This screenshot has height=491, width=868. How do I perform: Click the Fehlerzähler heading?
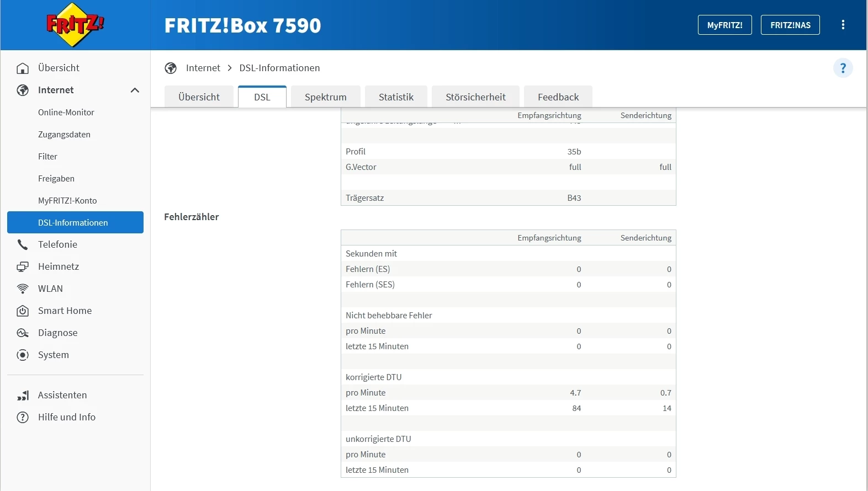point(192,217)
